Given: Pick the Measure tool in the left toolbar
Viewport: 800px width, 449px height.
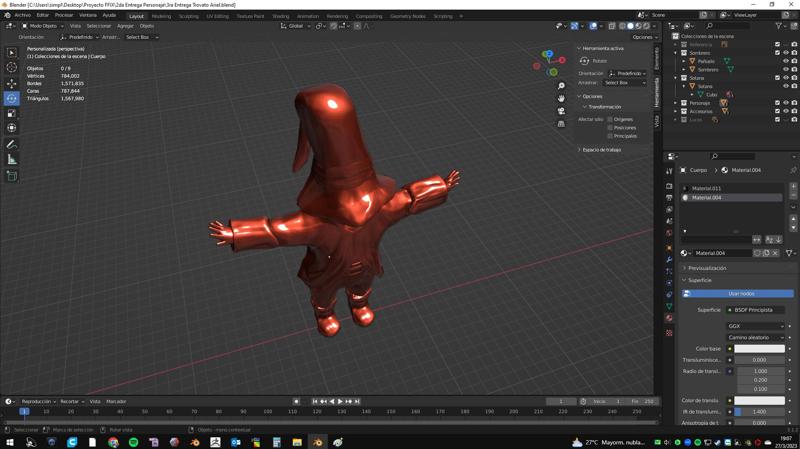Looking at the screenshot, I should click(x=12, y=159).
